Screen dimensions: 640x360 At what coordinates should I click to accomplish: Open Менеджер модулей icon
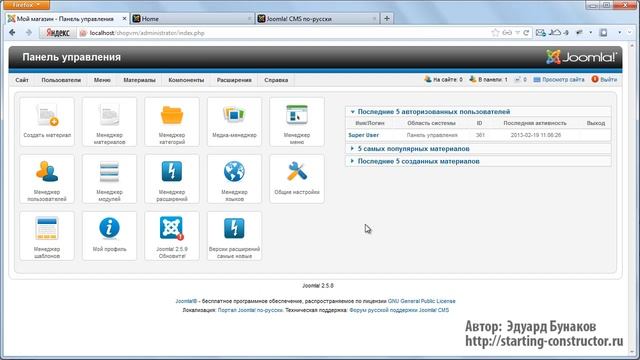tap(109, 179)
